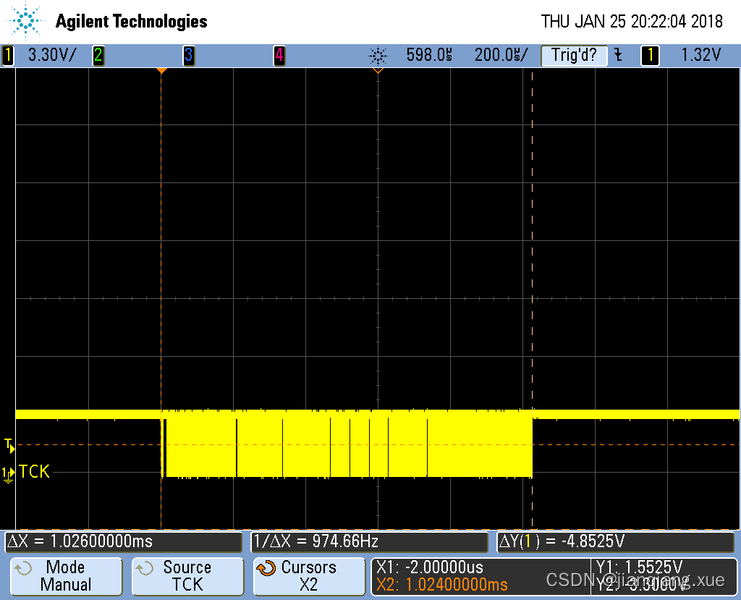Click the ΔY(1) = -4.8525V readout
This screenshot has width=741, height=600.
[616, 541]
